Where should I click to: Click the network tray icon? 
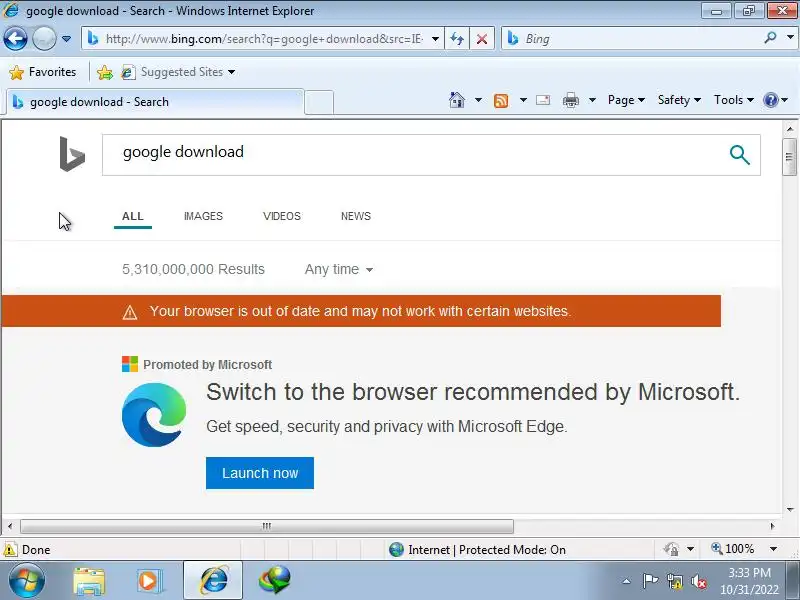click(x=675, y=581)
